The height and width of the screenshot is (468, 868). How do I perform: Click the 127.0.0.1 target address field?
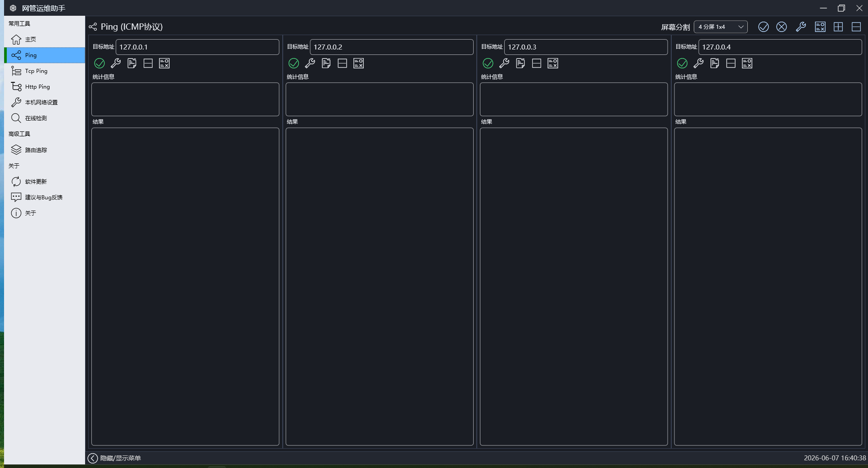(197, 47)
